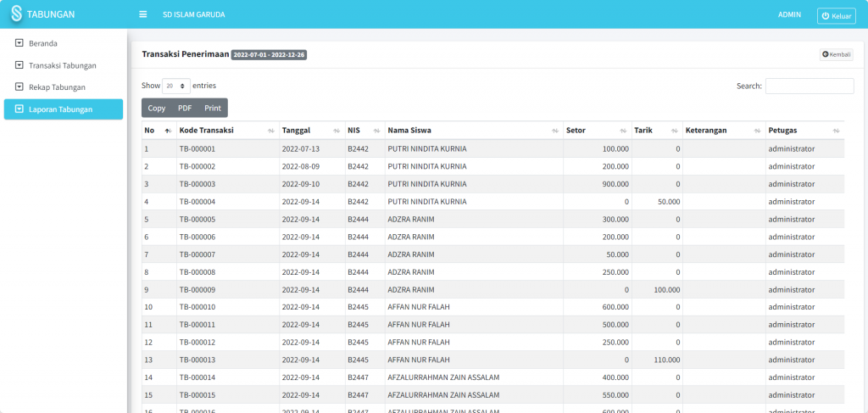Screen dimensions: 868x413
Task: Sort by No column arrow icon
Action: 168,131
